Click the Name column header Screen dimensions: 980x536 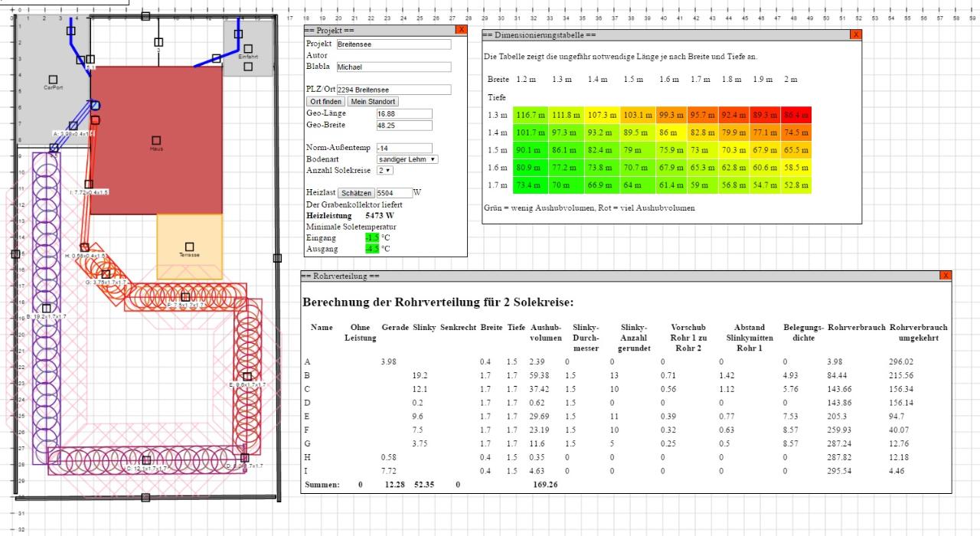tap(322, 327)
